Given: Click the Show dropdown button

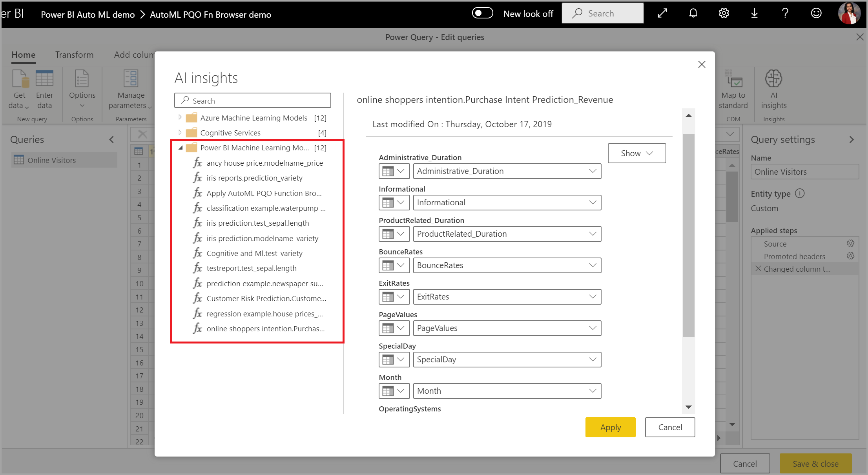Looking at the screenshot, I should click(636, 153).
